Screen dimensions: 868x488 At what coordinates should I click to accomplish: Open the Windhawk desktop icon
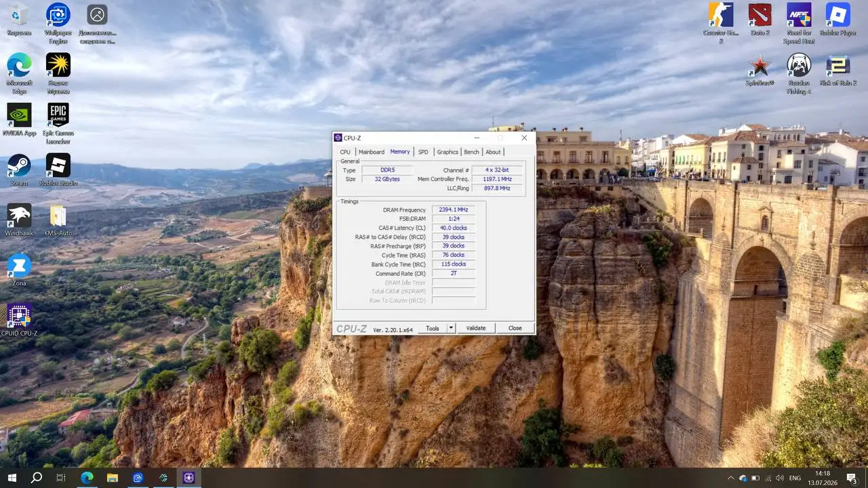[x=19, y=220]
